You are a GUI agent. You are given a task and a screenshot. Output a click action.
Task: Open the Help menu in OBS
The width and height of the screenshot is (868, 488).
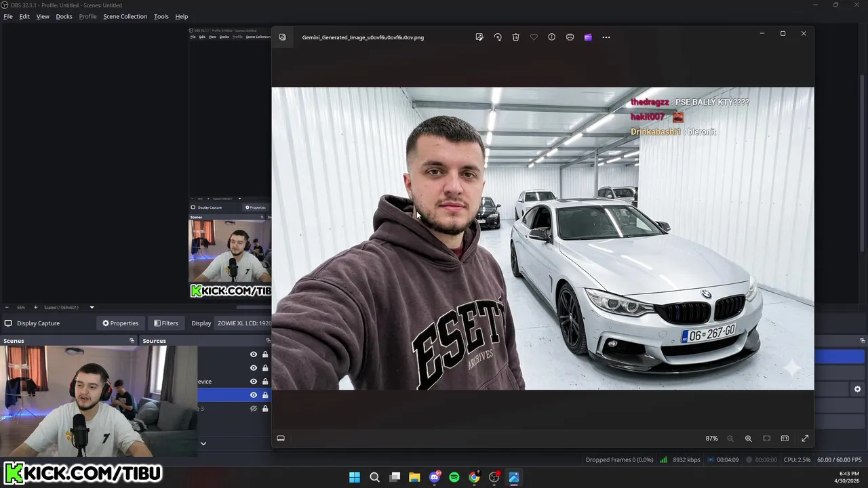click(x=182, y=16)
